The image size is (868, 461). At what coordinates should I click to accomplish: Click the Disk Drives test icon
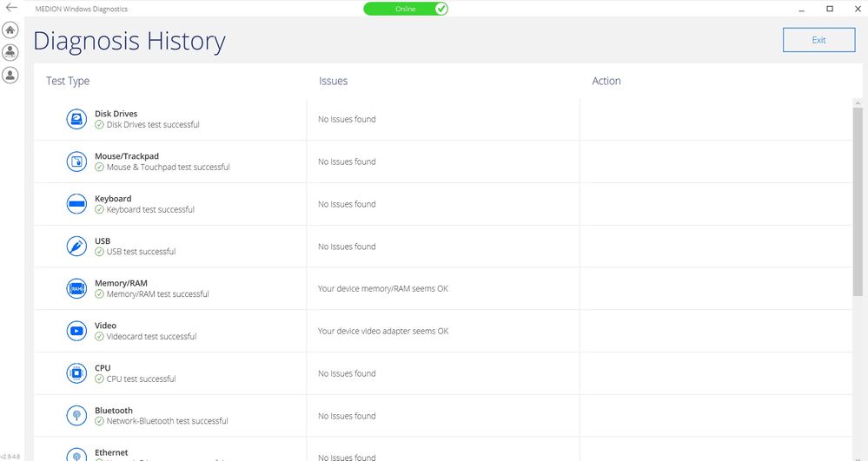pyautogui.click(x=77, y=119)
